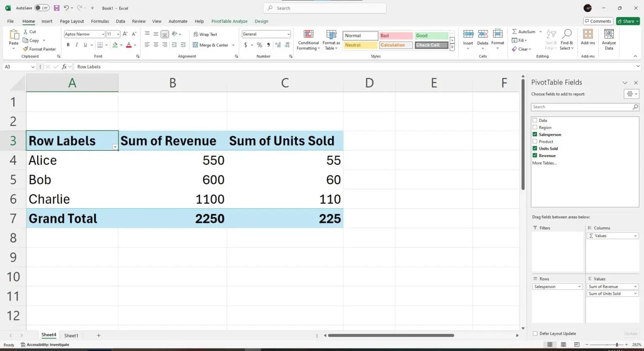Image resolution: width=644 pixels, height=351 pixels.
Task: Open the PivotTable Fields tools gear
Action: 631,94
